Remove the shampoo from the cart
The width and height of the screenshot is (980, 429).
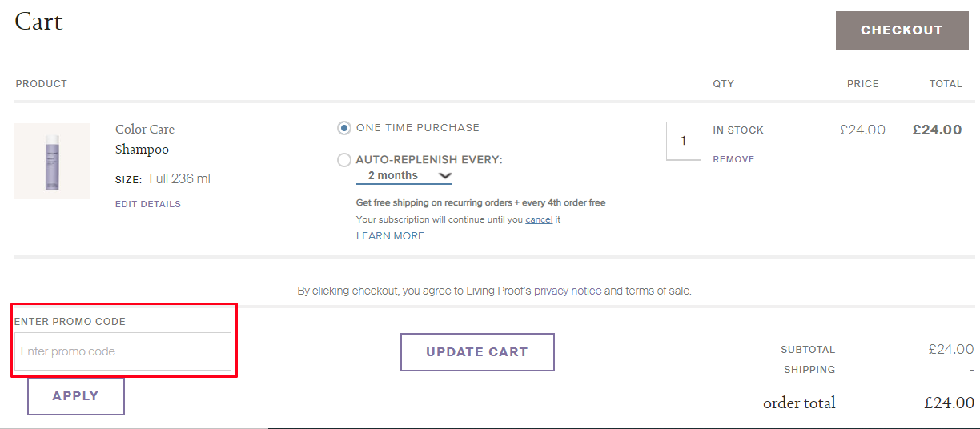pyautogui.click(x=733, y=159)
